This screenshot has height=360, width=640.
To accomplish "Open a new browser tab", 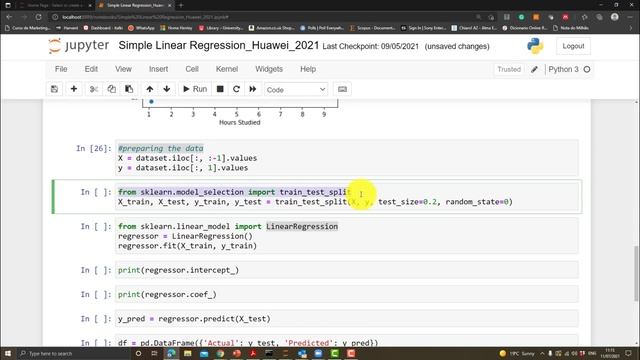I will [x=181, y=5].
